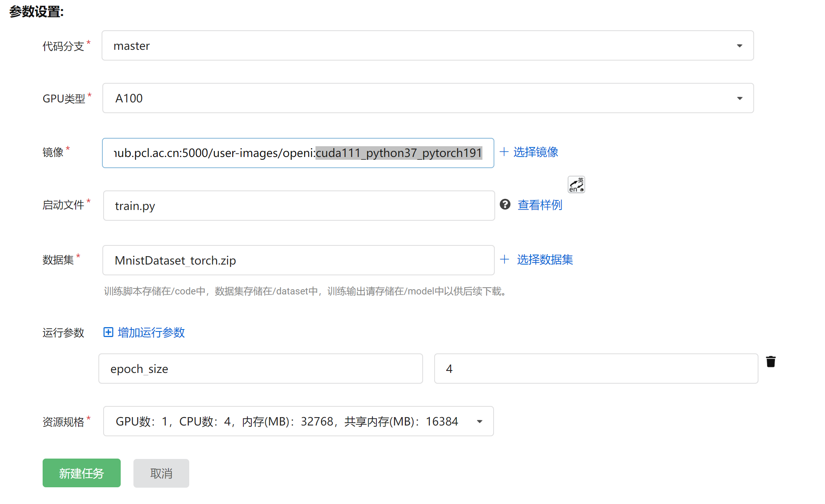Open the 资源规格 resource specification dropdown

(298, 421)
